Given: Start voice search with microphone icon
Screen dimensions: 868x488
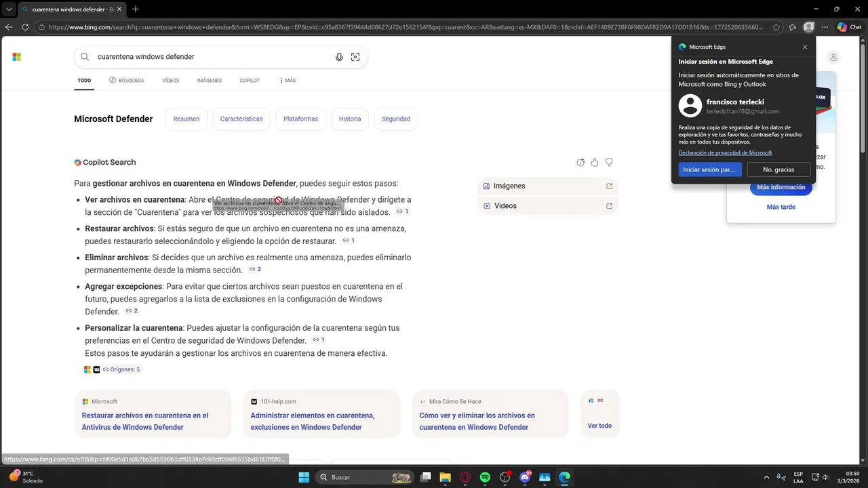Looking at the screenshot, I should click(339, 57).
